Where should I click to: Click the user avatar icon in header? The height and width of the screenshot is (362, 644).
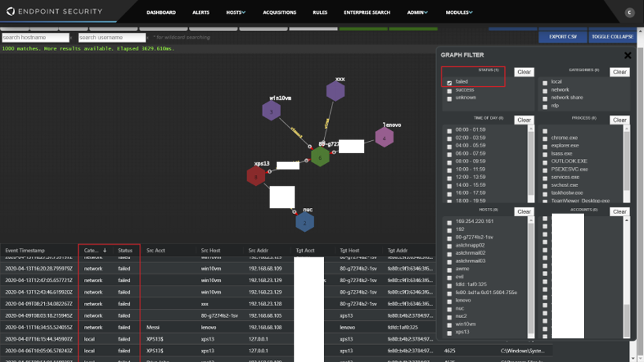[x=629, y=12]
